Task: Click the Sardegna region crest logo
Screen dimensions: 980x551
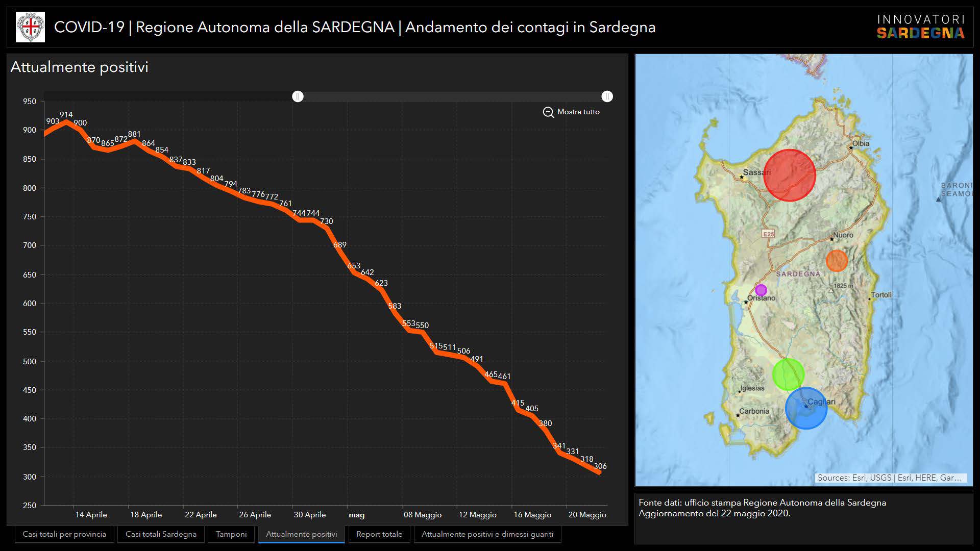Action: (31, 27)
